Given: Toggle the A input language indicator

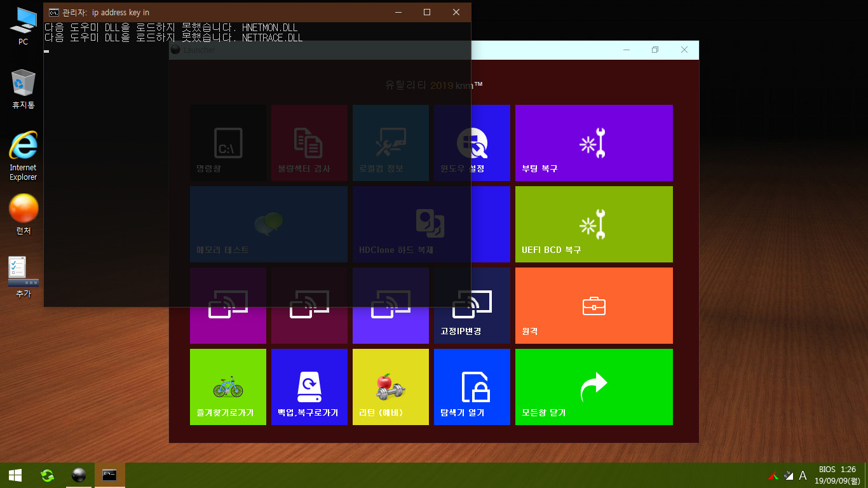Looking at the screenshot, I should tap(803, 475).
